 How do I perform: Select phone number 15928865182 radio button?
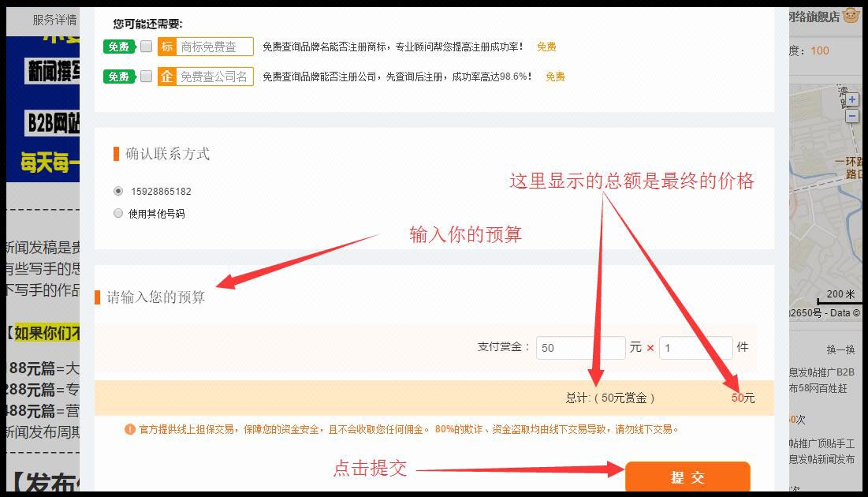pos(118,191)
